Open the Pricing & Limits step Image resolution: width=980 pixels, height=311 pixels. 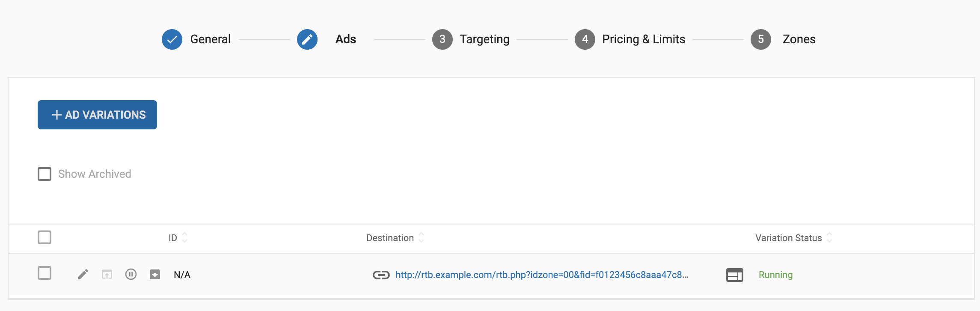[x=643, y=39]
